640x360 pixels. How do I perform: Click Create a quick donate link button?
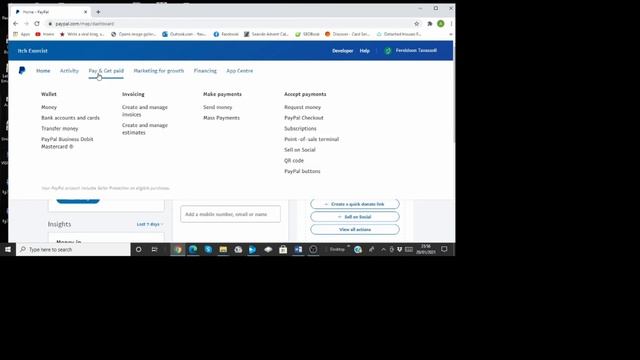pyautogui.click(x=355, y=204)
